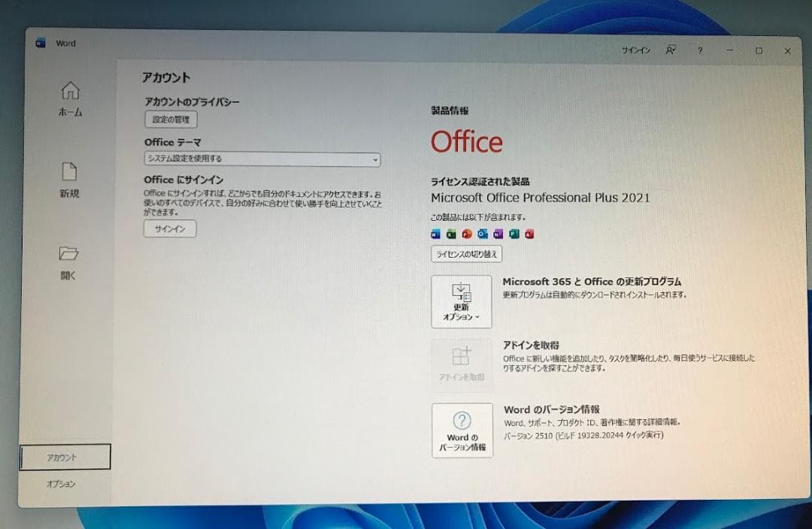Select the ホーム icon in the sidebar

coord(69,100)
